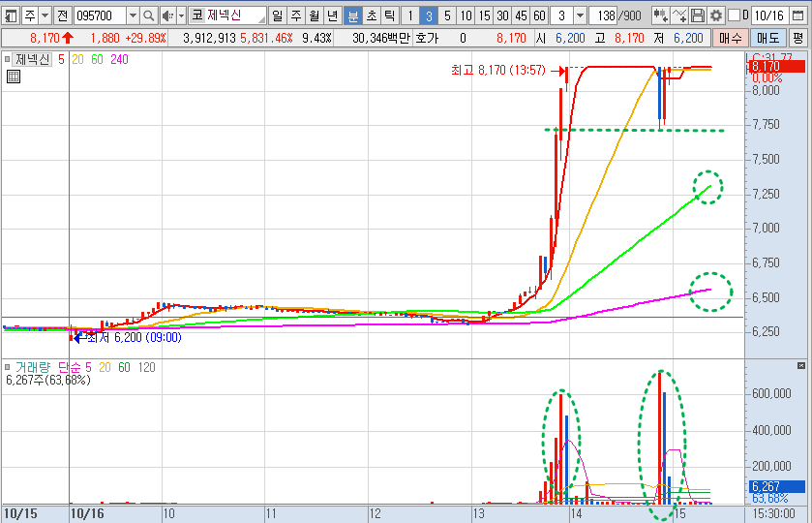Open dropdown next to speaker icon
The height and width of the screenshot is (523, 812).
[181, 15]
